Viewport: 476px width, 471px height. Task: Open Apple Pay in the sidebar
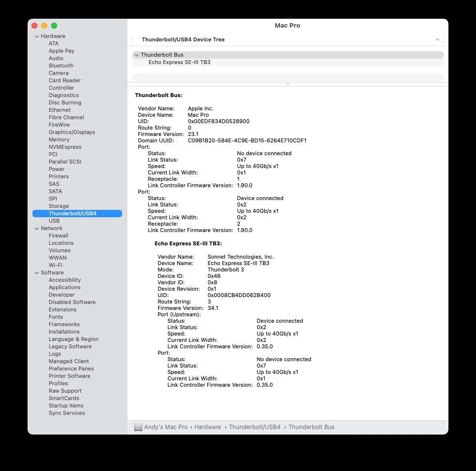coord(62,51)
